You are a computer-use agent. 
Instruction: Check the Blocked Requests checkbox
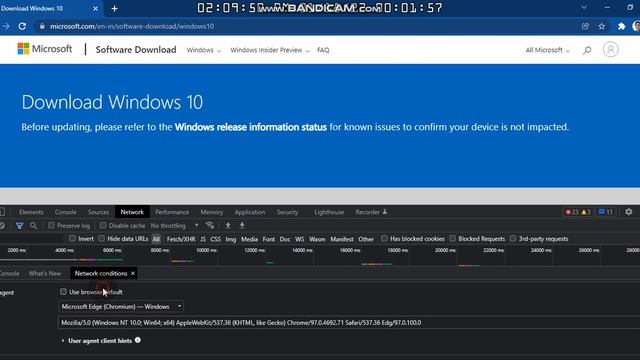[x=452, y=238]
